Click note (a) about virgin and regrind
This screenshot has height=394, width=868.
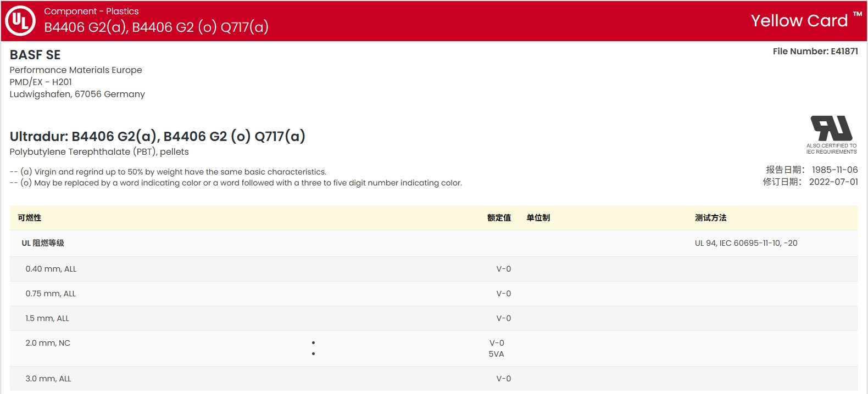tap(168, 172)
